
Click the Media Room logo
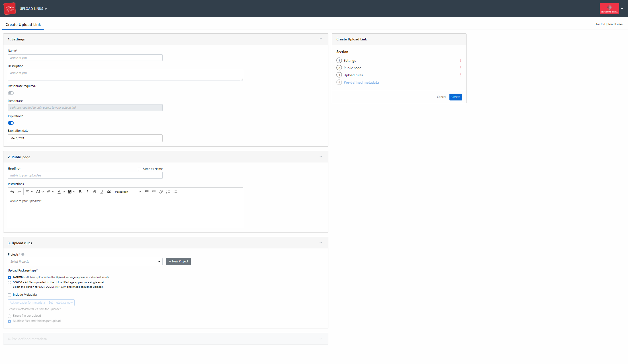click(10, 9)
